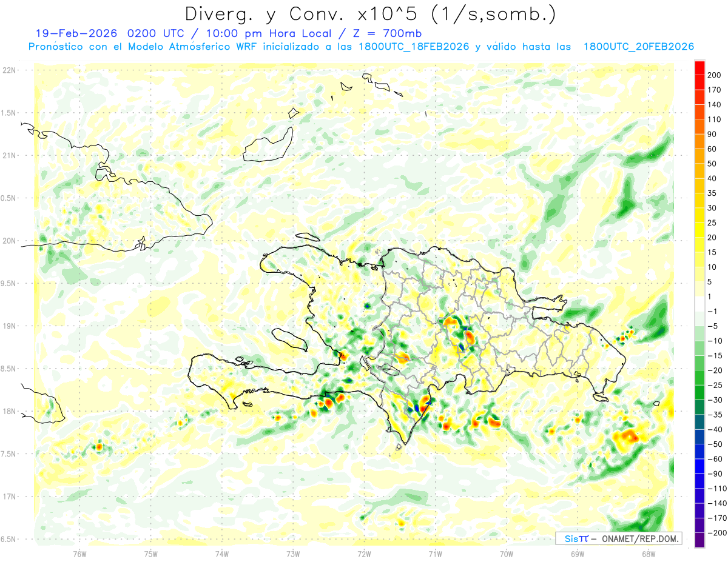Click the 7.5N latitude axis label

[x=8, y=454]
